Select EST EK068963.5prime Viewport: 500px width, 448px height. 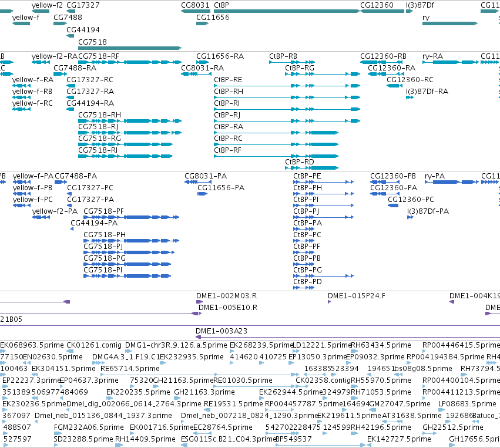click(x=32, y=345)
